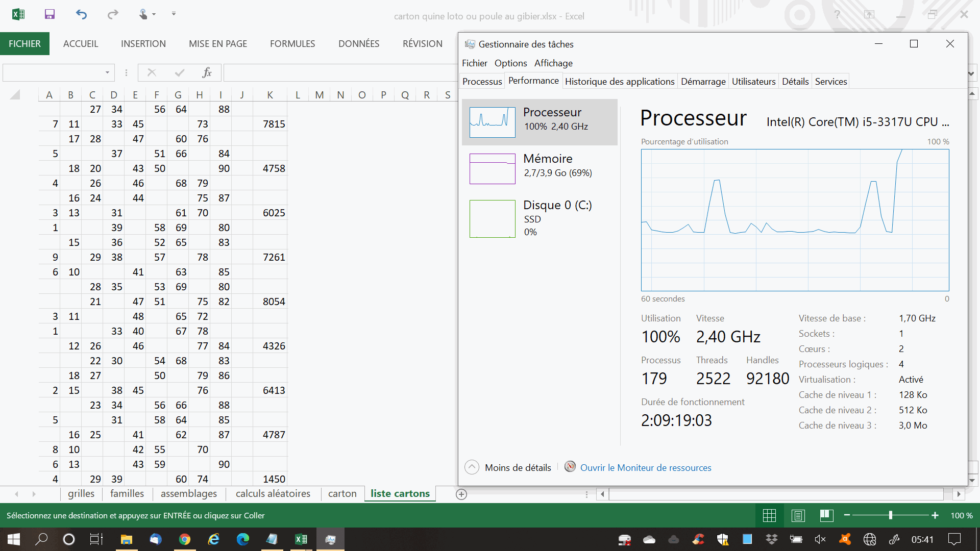This screenshot has height=551, width=980.
Task: Switch to Page Break Preview icon
Action: (826, 515)
